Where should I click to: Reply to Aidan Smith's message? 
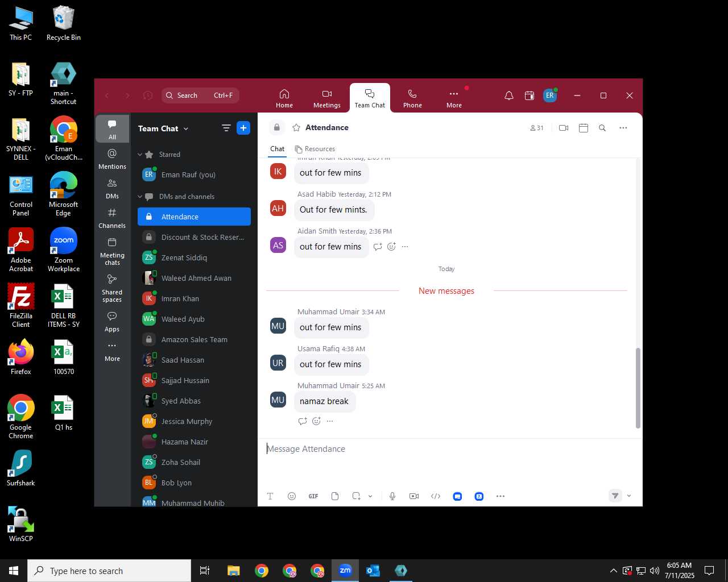coord(378,247)
